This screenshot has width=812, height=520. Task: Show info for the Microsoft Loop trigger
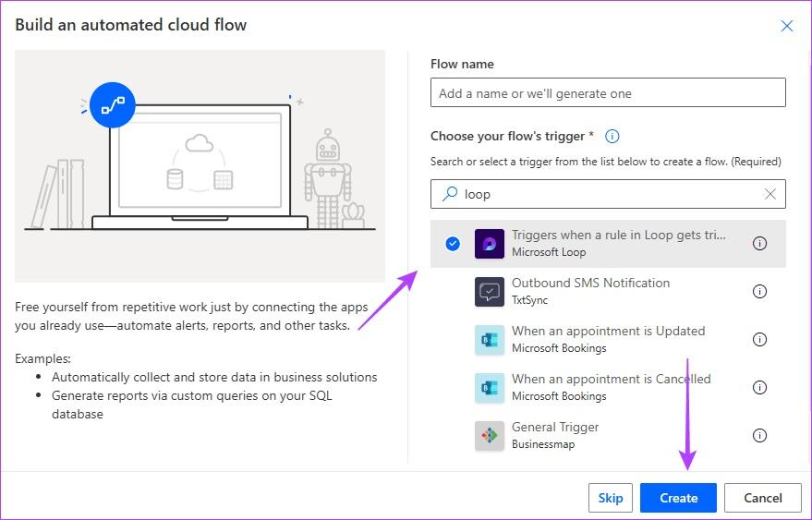pyautogui.click(x=759, y=244)
